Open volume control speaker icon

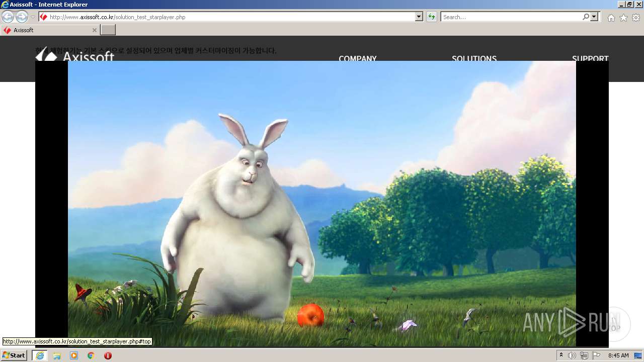tap(572, 355)
